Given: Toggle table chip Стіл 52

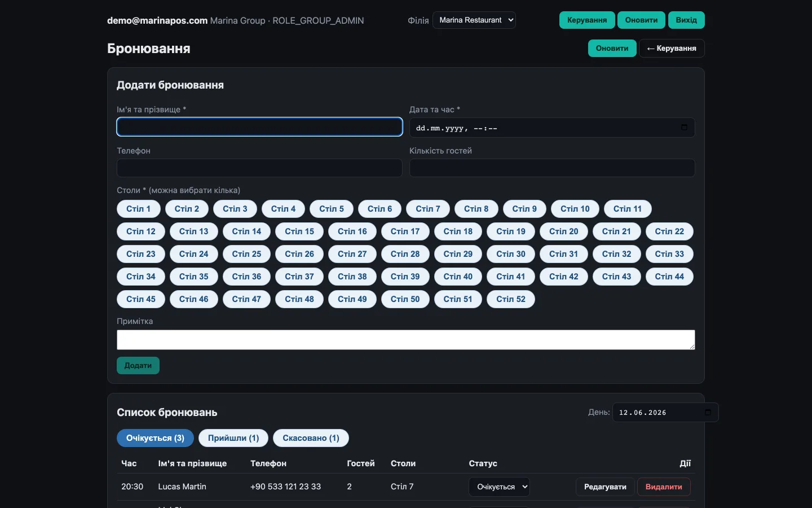Looking at the screenshot, I should tap(511, 299).
